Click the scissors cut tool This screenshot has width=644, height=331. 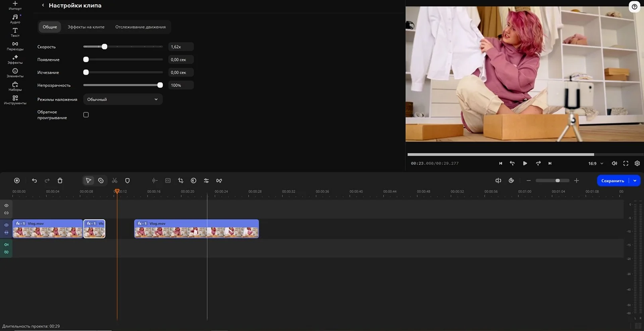pyautogui.click(x=114, y=181)
